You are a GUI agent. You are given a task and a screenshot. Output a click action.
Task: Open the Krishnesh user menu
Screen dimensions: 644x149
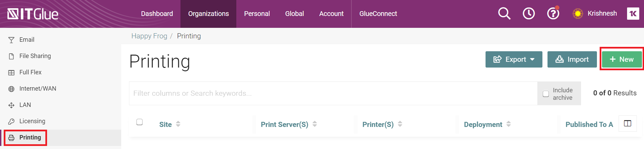click(x=602, y=13)
